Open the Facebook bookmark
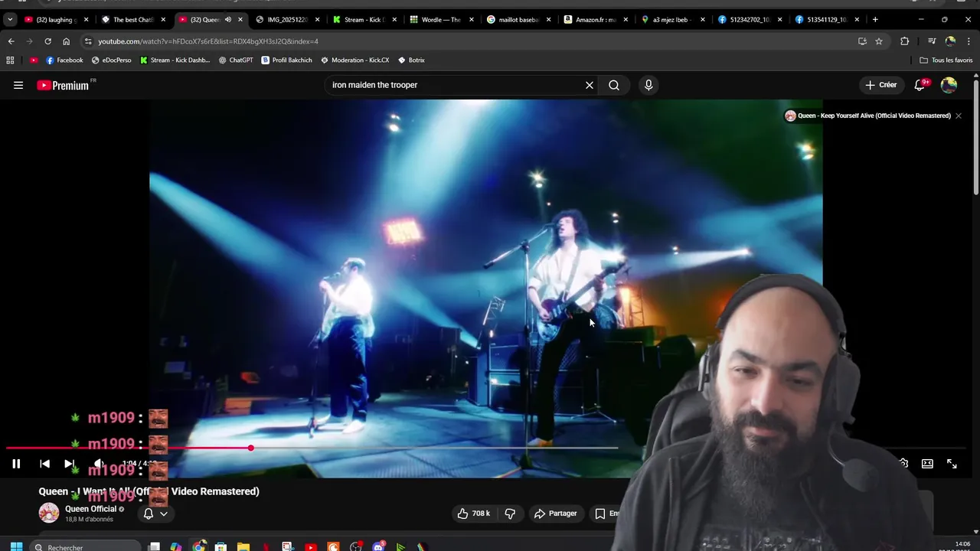Viewport: 980px width, 551px height. tap(64, 60)
